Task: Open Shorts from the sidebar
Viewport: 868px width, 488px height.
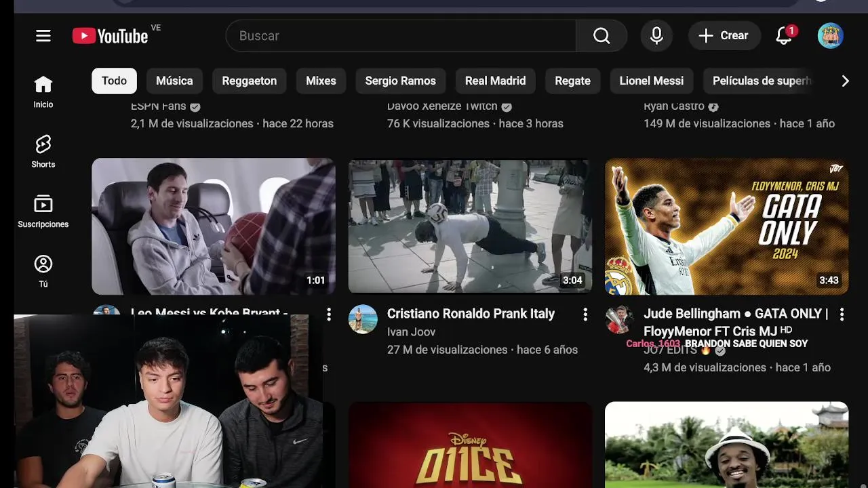Action: tap(43, 152)
